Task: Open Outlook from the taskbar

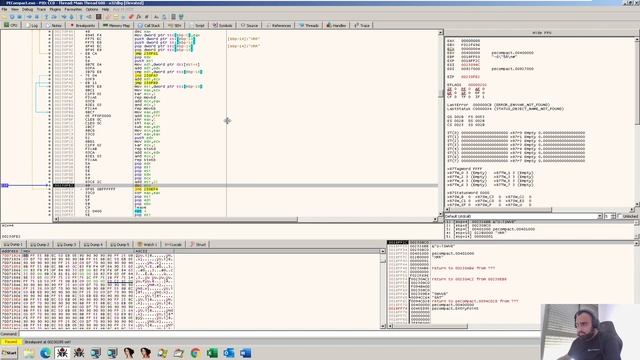Action: tap(229, 353)
